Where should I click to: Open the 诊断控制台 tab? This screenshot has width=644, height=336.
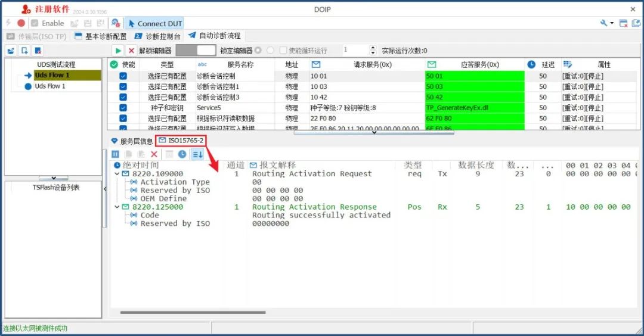click(157, 36)
